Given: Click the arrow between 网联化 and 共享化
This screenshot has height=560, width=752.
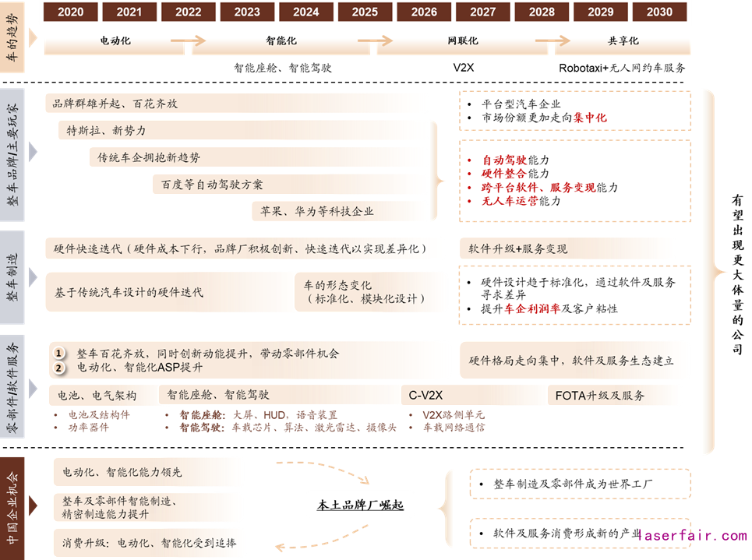Looking at the screenshot, I should [x=540, y=41].
